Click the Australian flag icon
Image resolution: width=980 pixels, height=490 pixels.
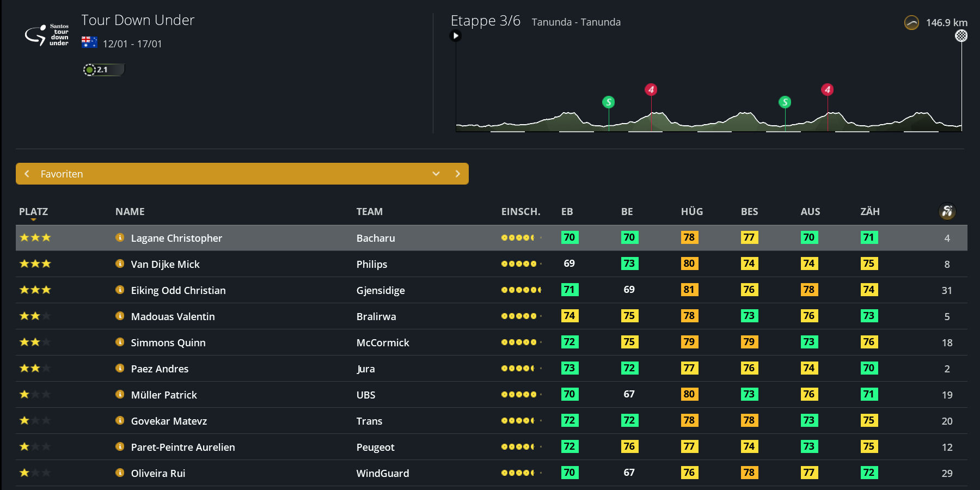pos(89,42)
